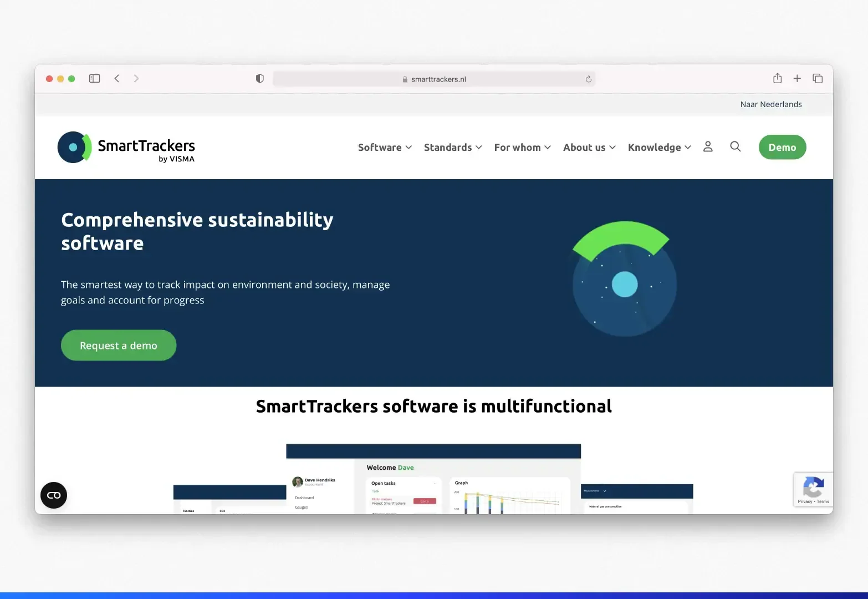Request a demo from hero section

119,346
